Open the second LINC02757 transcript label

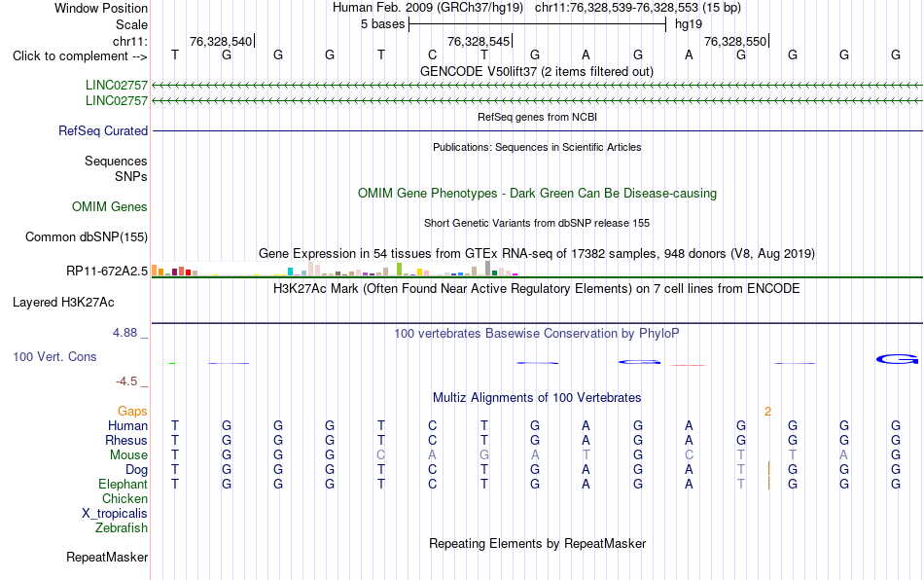pos(117,101)
